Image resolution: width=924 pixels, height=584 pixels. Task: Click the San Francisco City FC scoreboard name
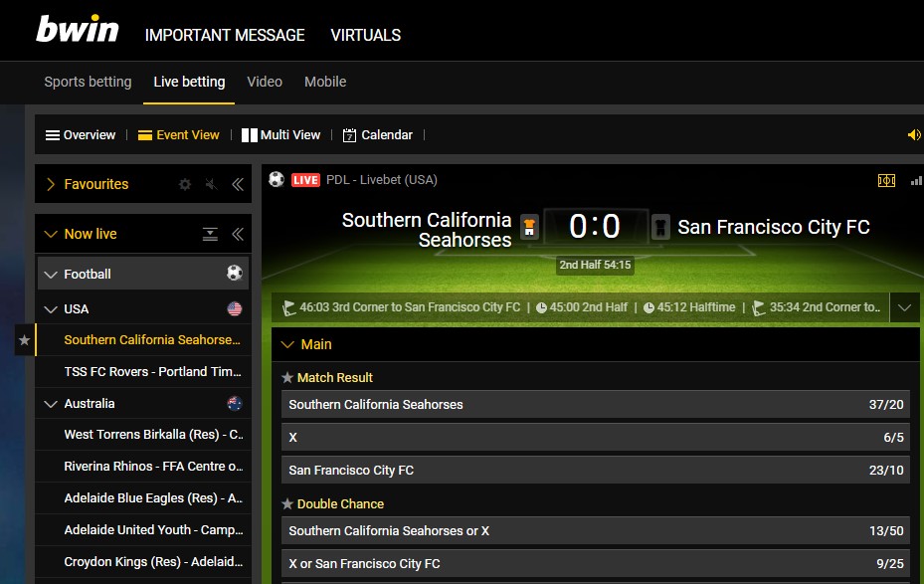(774, 227)
